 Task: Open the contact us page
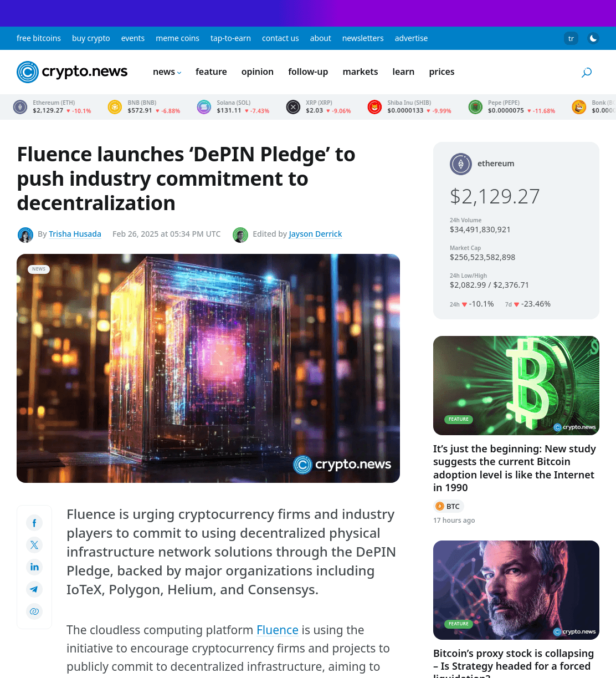click(x=280, y=38)
